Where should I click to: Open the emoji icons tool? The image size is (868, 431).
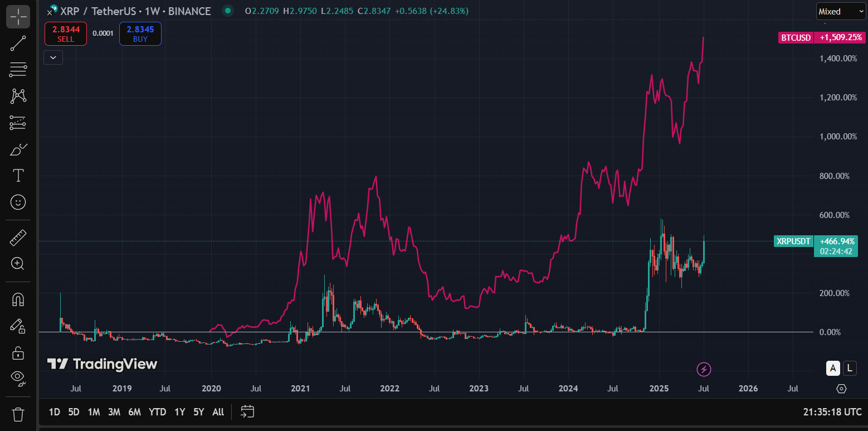(18, 202)
